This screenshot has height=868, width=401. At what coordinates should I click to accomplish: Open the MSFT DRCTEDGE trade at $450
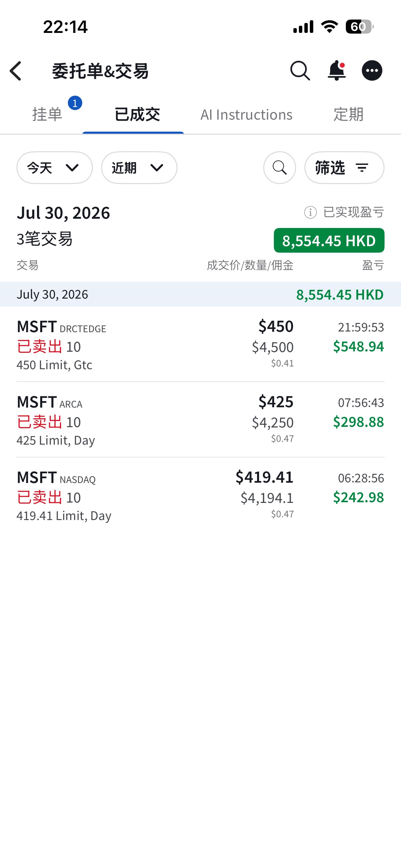click(200, 344)
